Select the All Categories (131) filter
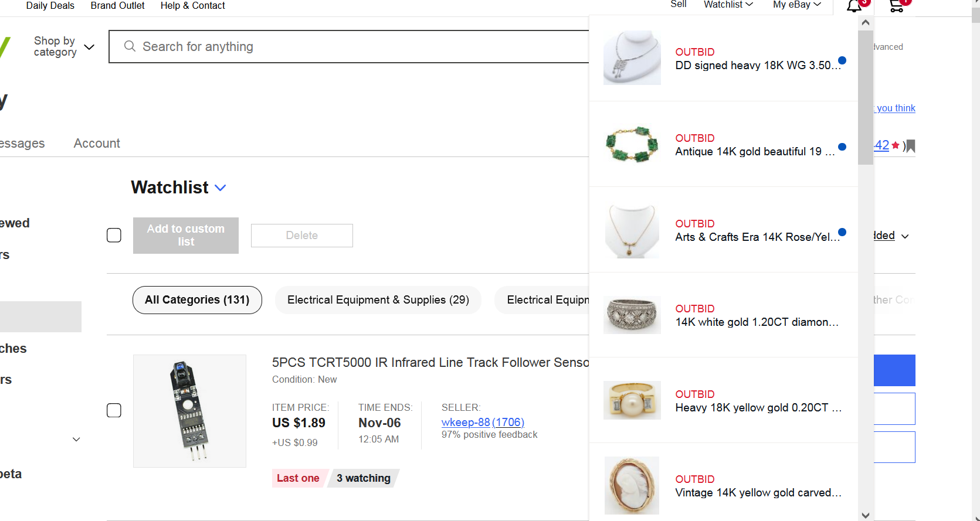The image size is (980, 521). pos(197,300)
